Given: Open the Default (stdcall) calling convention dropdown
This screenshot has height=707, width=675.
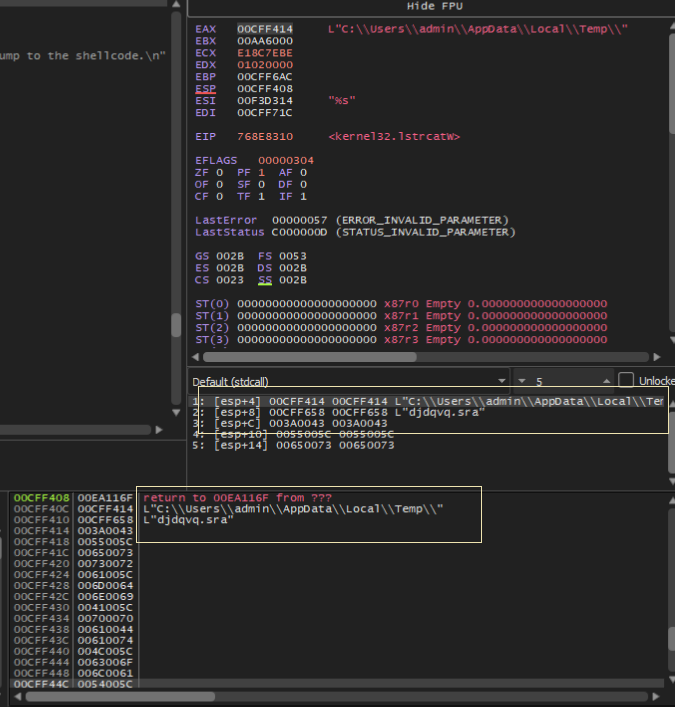Looking at the screenshot, I should click(x=349, y=381).
